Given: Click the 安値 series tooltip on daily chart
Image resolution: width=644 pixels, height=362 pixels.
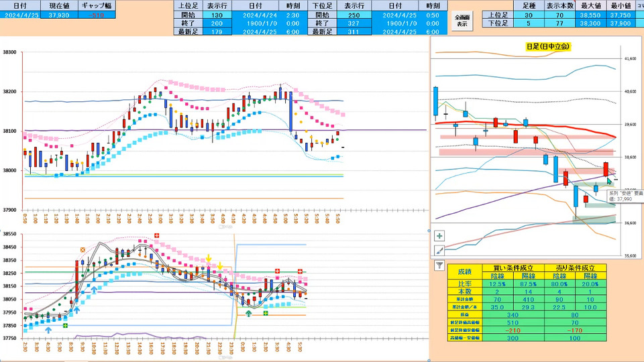Looking at the screenshot, I should point(625,196).
